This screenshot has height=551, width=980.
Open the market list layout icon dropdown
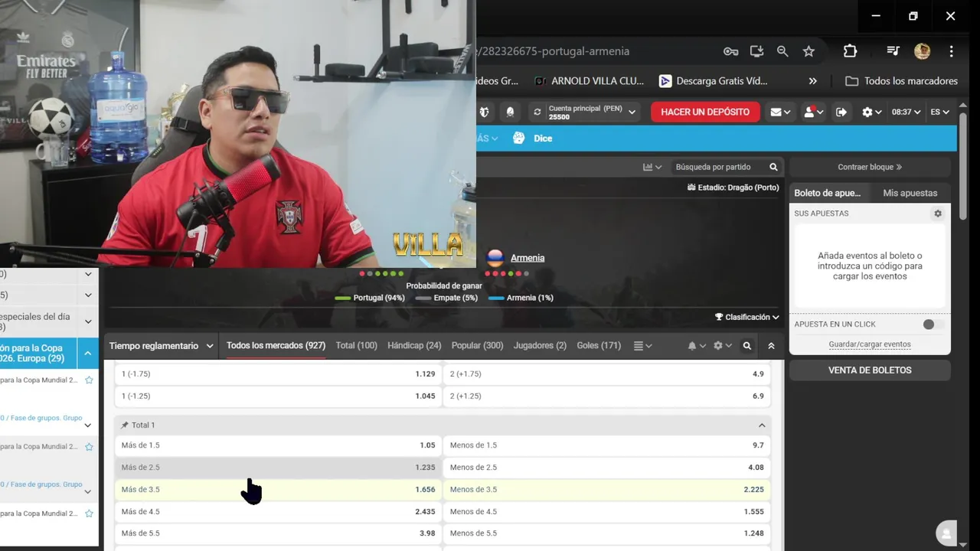click(x=642, y=346)
